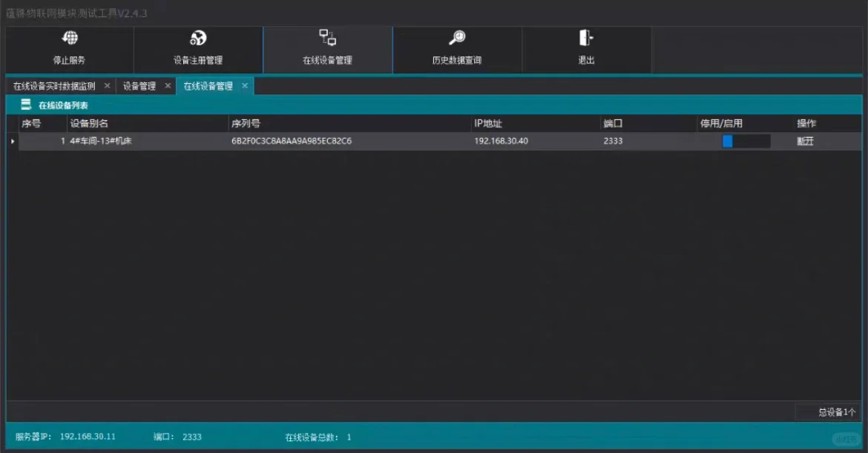Switch to 在线设备实时数据监测 tab
Image resolution: width=868 pixels, height=453 pixels.
(54, 86)
